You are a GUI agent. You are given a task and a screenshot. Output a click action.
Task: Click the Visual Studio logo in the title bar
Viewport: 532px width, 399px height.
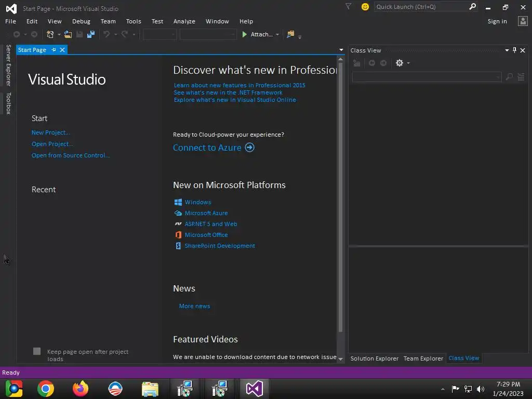[11, 8]
